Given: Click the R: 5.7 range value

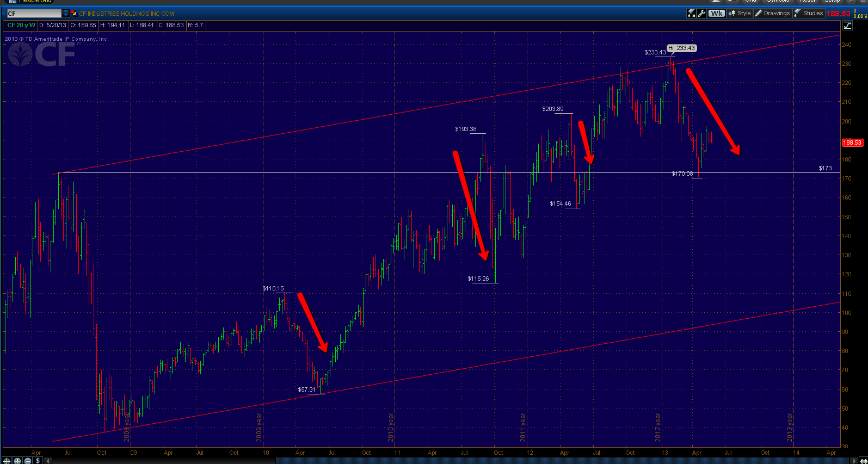Looking at the screenshot, I should 195,25.
